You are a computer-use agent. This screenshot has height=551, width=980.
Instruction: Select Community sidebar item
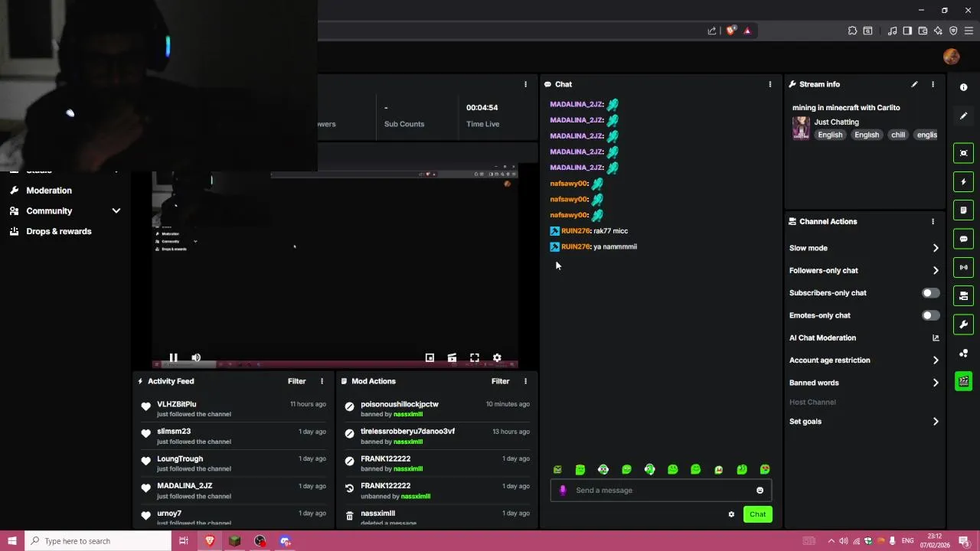click(x=49, y=211)
